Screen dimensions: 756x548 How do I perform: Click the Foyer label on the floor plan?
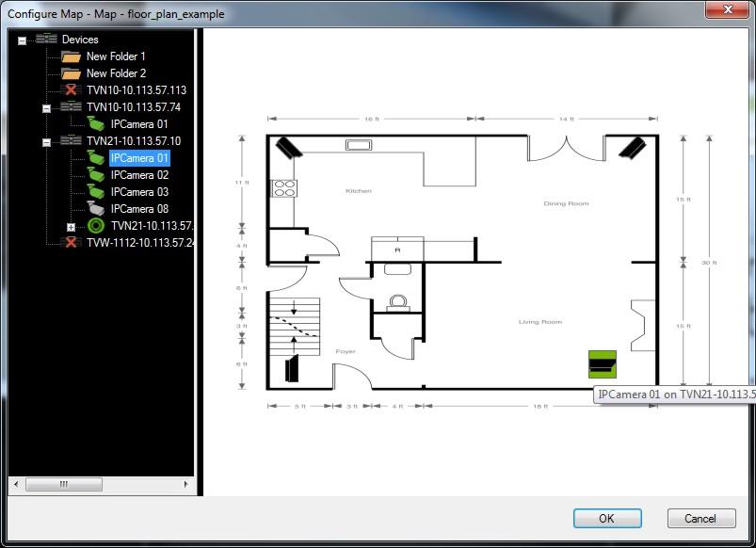click(x=346, y=351)
